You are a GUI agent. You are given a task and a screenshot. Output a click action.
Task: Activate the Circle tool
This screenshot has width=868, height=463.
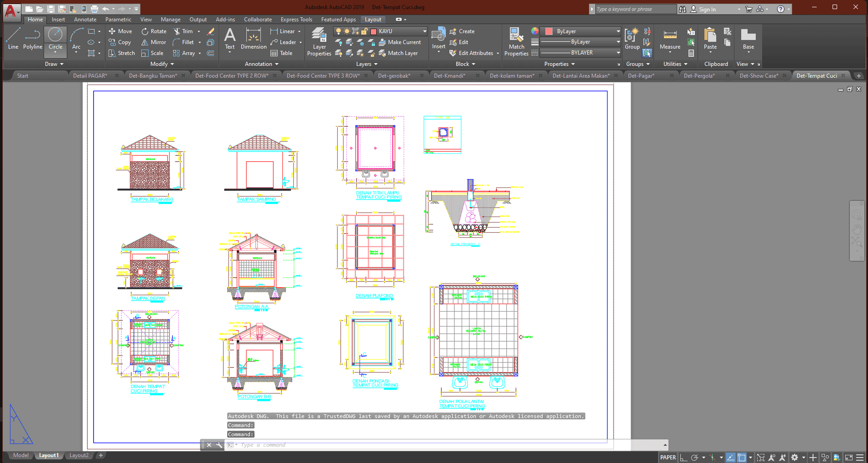click(x=55, y=38)
